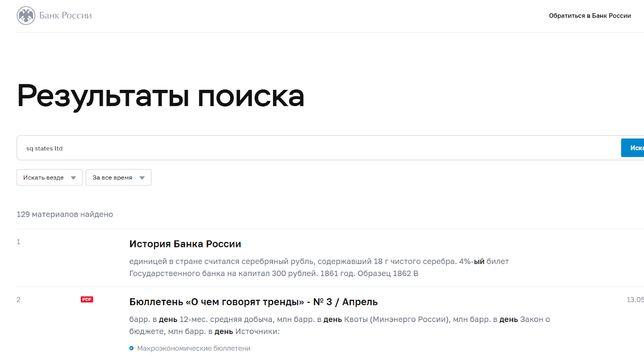
Task: Click result number 1 label
Action: click(19, 242)
